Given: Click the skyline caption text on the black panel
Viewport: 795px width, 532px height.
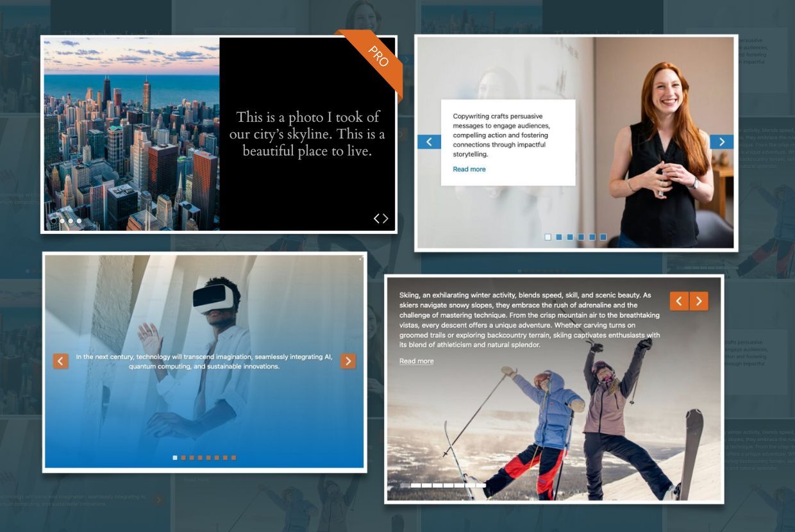Looking at the screenshot, I should click(307, 134).
